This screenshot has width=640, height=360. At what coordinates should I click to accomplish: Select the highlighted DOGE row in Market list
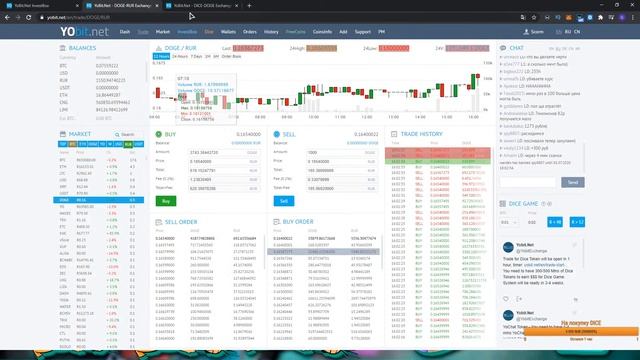[98, 200]
